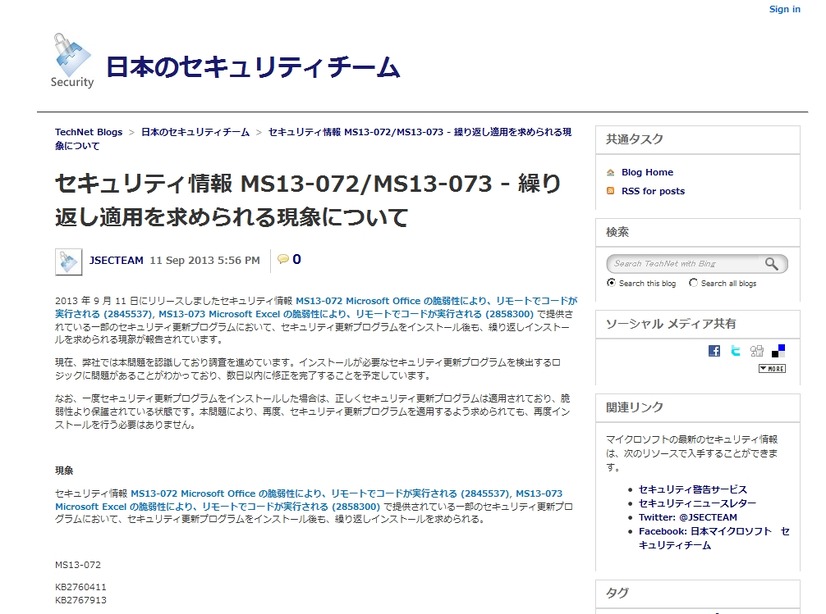Select the Search this blog option
The width and height of the screenshot is (826, 614).
point(611,283)
